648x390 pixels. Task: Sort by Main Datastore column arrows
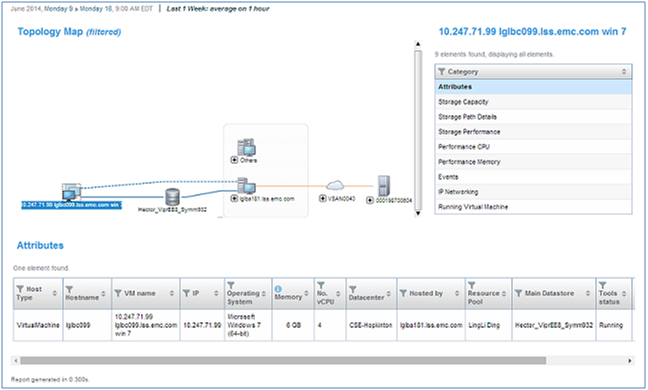tap(588, 293)
